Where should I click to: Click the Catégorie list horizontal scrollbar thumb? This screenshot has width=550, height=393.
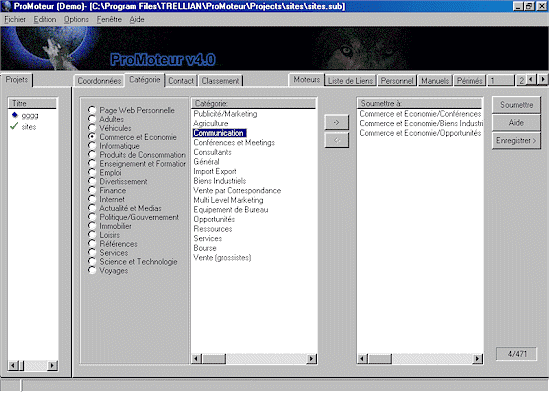[214, 359]
